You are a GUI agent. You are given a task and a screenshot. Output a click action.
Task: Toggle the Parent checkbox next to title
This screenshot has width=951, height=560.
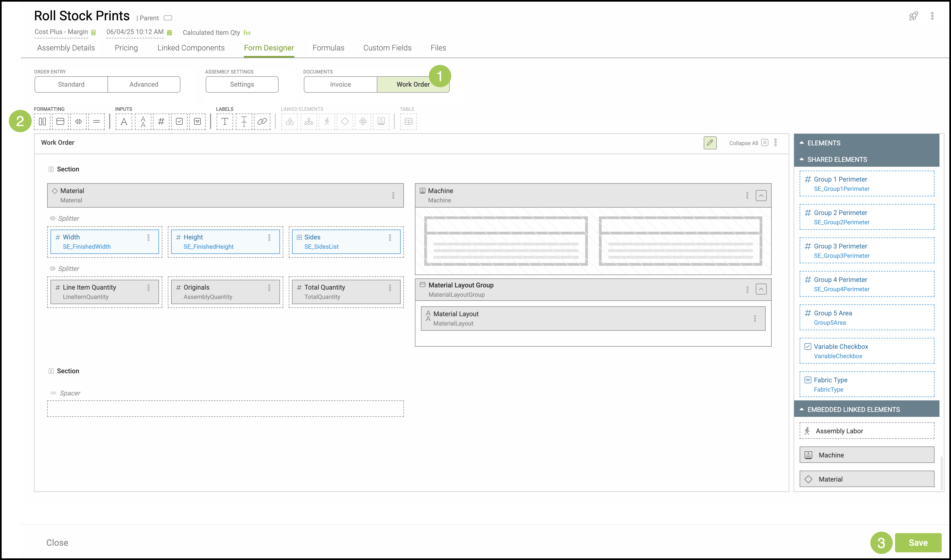point(168,18)
